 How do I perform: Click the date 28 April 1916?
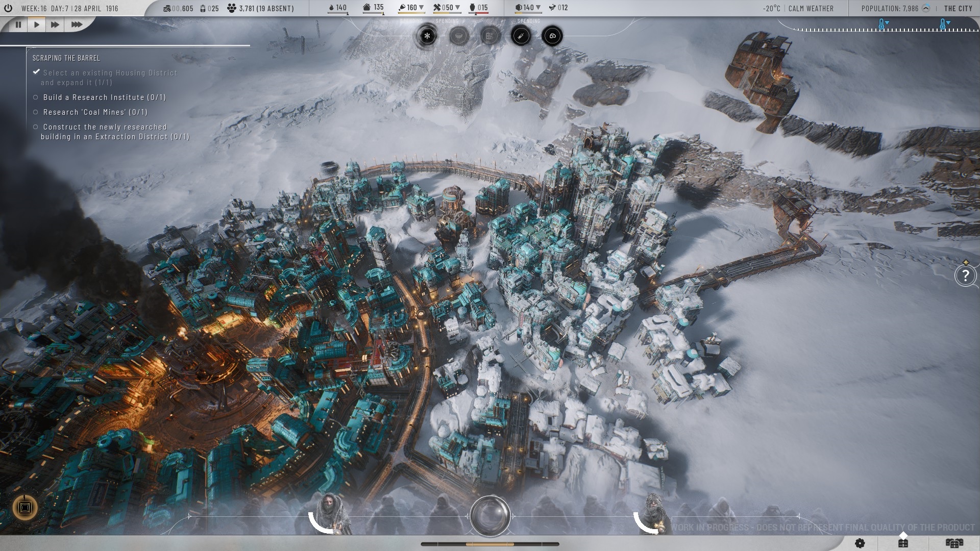[x=95, y=9]
